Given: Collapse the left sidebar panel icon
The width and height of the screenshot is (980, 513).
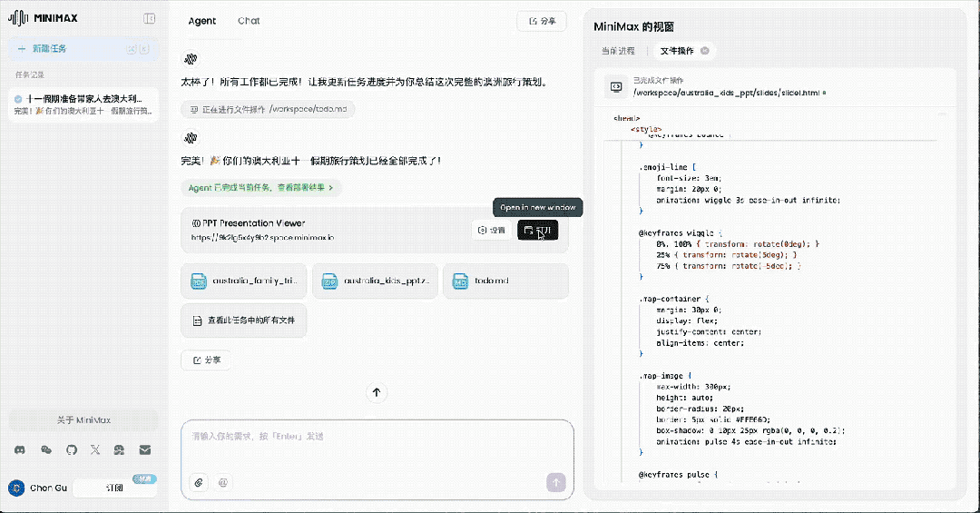Looking at the screenshot, I should (150, 19).
